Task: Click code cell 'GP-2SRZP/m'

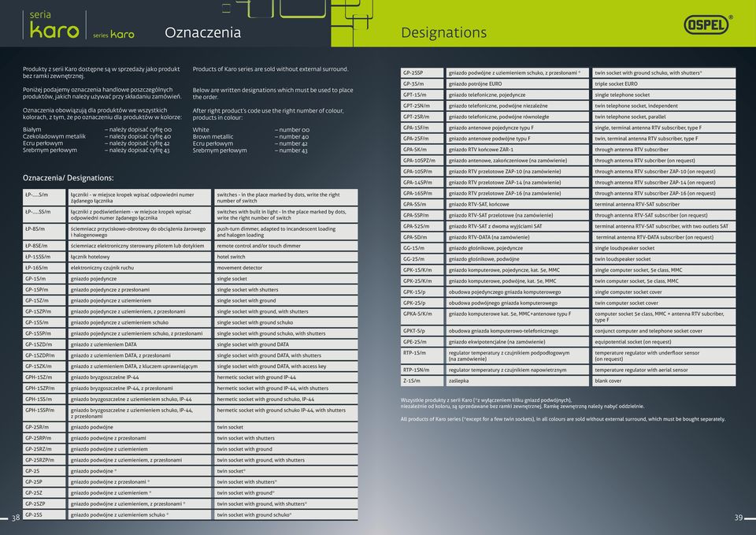Action: pyautogui.click(x=44, y=459)
